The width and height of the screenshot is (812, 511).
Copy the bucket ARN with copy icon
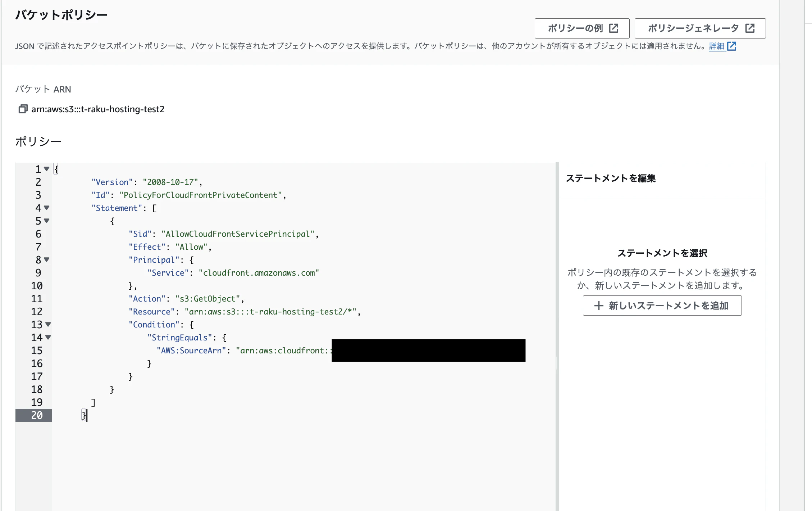point(23,109)
